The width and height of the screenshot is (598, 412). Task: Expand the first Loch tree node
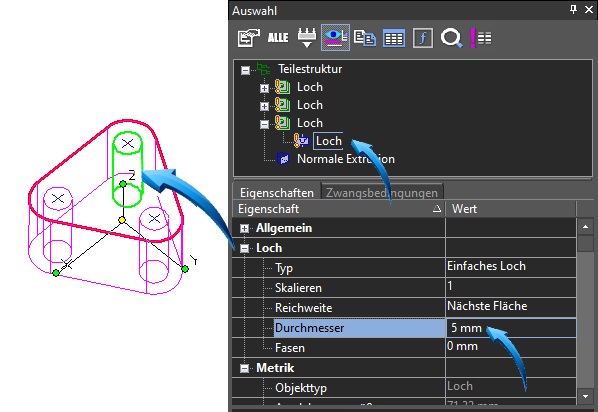(264, 88)
